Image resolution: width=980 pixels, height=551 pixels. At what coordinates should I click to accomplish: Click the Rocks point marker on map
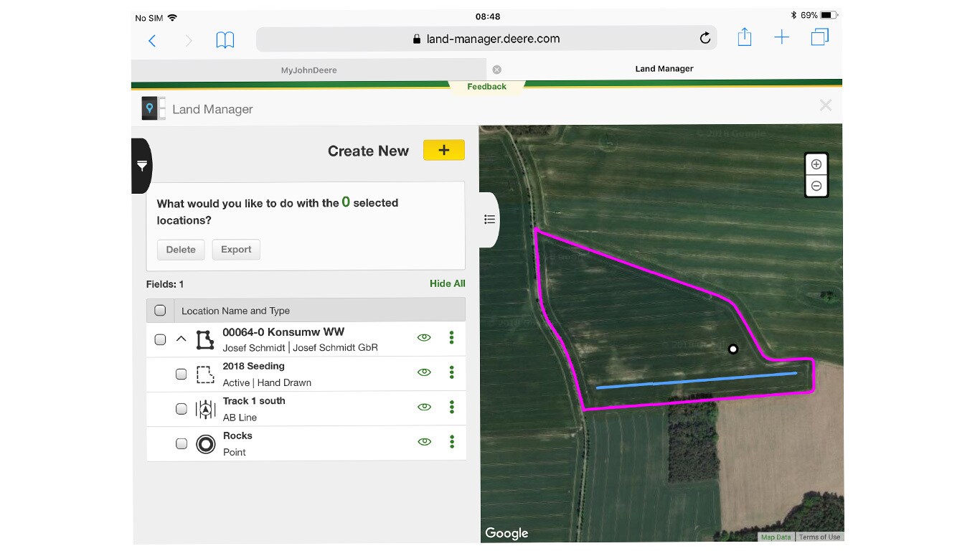click(732, 349)
